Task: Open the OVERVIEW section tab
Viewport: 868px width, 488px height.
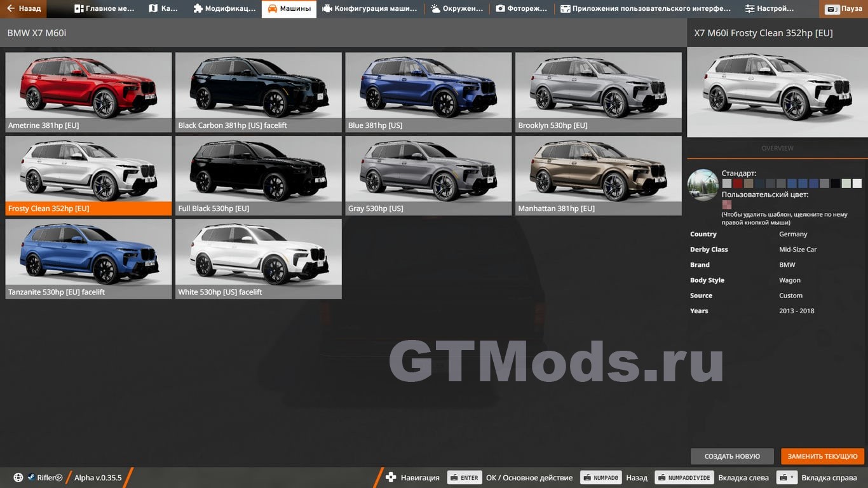Action: click(x=777, y=148)
